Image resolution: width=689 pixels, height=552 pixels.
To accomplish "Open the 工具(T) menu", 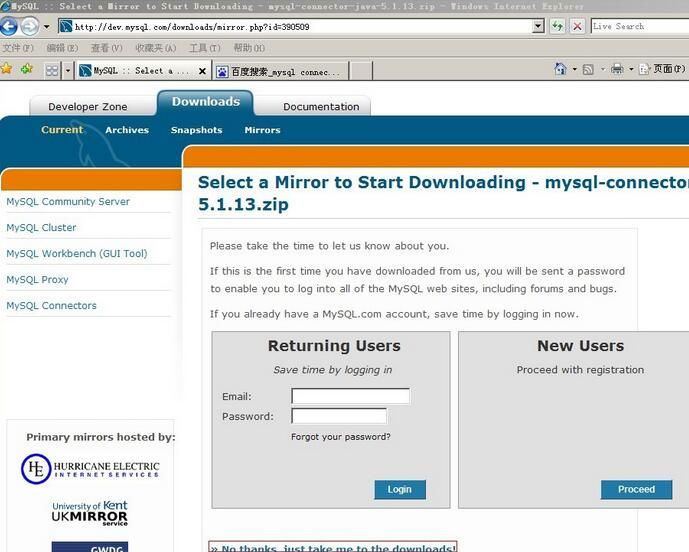I will pos(204,48).
